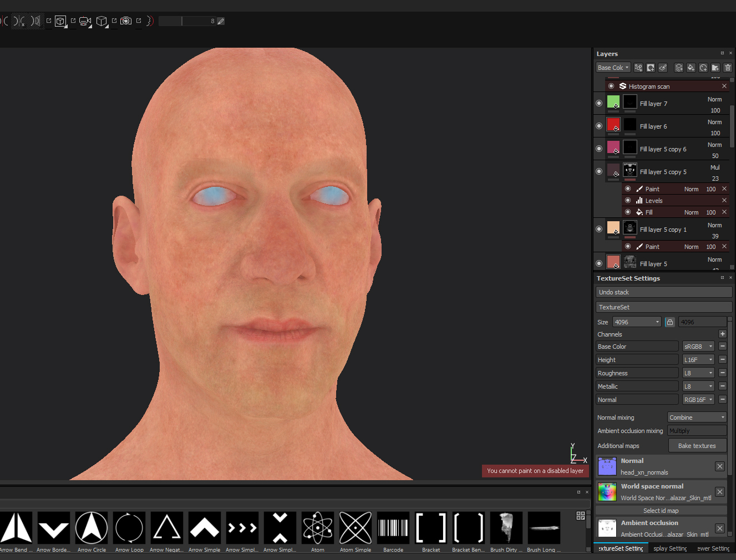Add a new fill layer
Viewport: 736px width, 560px height.
click(691, 68)
